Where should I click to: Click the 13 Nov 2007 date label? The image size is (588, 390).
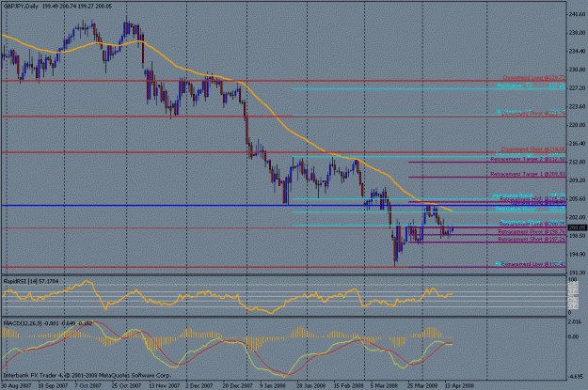(x=164, y=385)
